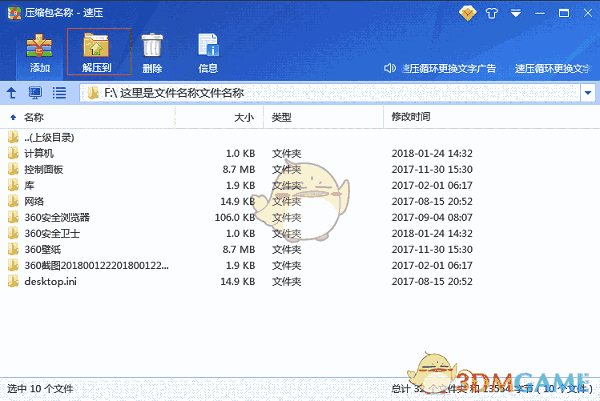Open the title bar dropdown menu arrow
Viewport: 600px width, 401px height.
[515, 13]
